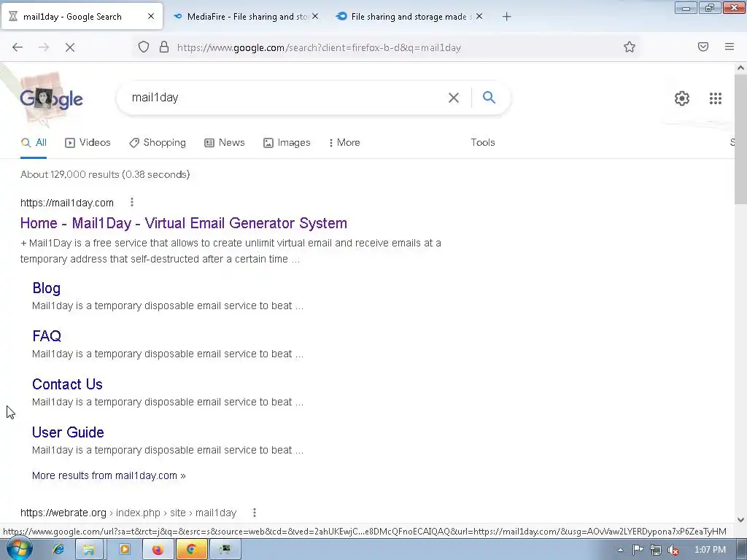Open the User Guide sitelink
The height and width of the screenshot is (560, 747).
click(x=68, y=432)
